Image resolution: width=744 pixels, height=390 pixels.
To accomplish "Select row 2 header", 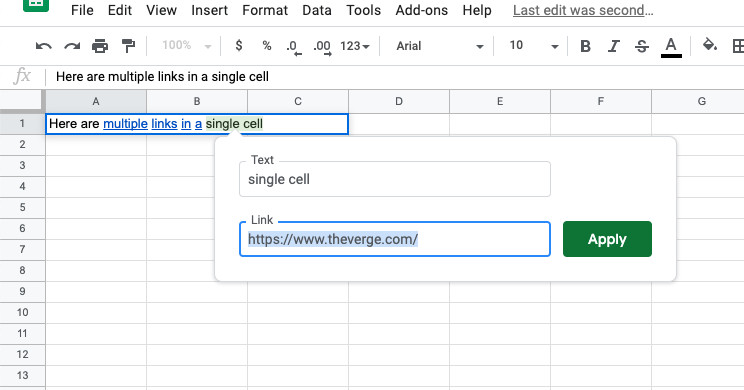I will pos(22,145).
